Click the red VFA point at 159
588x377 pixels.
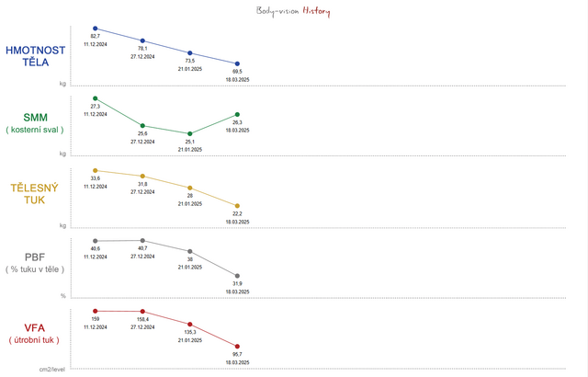pyautogui.click(x=95, y=311)
